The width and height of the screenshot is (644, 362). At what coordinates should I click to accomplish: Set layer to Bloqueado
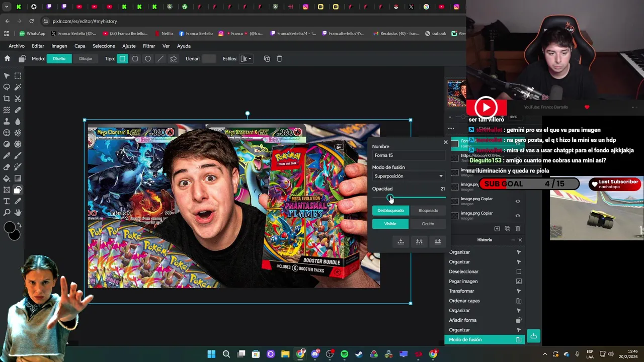(x=428, y=210)
